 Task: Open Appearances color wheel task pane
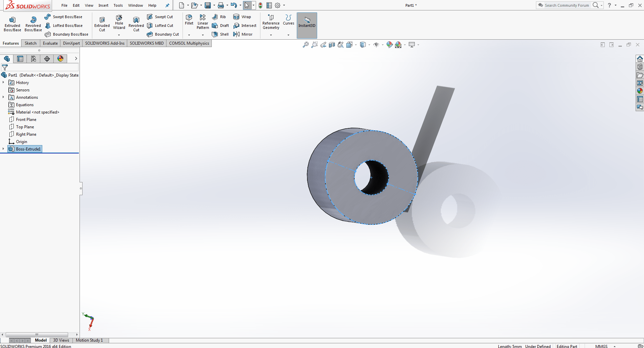click(x=640, y=91)
